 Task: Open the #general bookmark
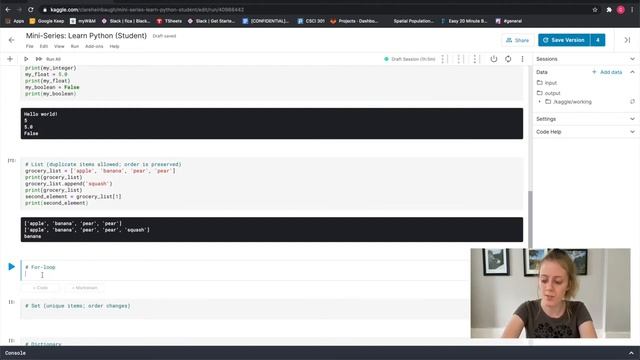(x=509, y=21)
